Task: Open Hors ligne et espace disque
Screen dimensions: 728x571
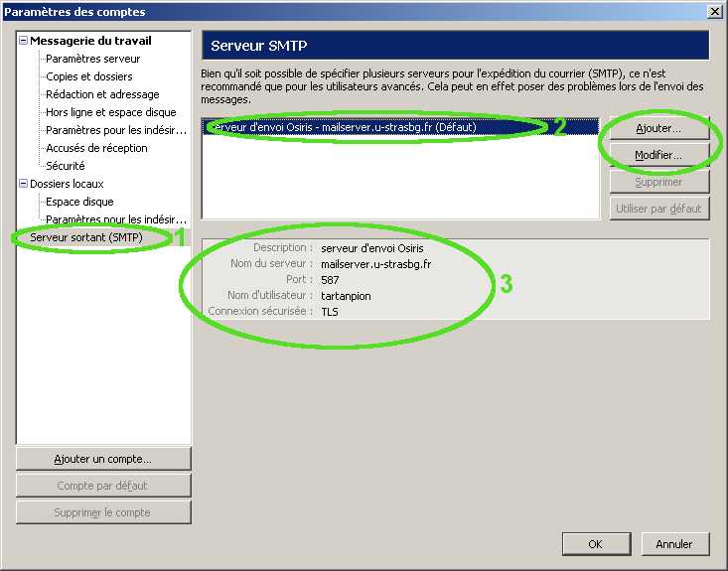Action: click(x=111, y=112)
